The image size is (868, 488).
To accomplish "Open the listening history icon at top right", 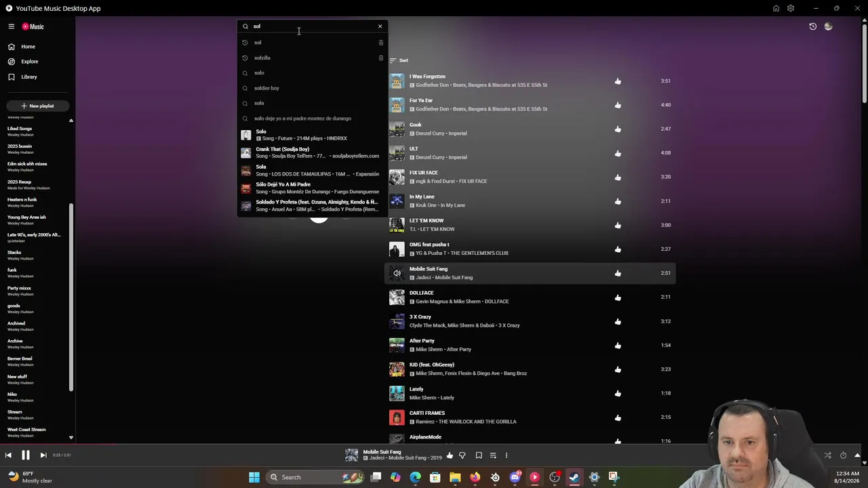I will 812,26.
